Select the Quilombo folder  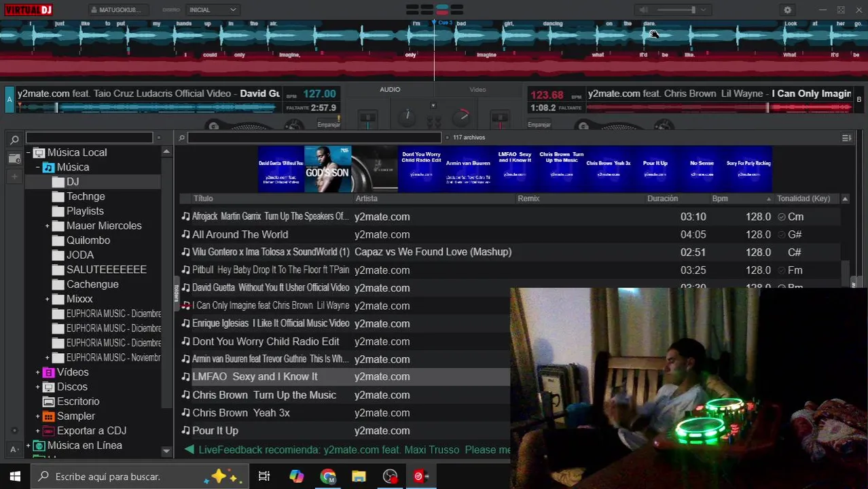coord(88,240)
